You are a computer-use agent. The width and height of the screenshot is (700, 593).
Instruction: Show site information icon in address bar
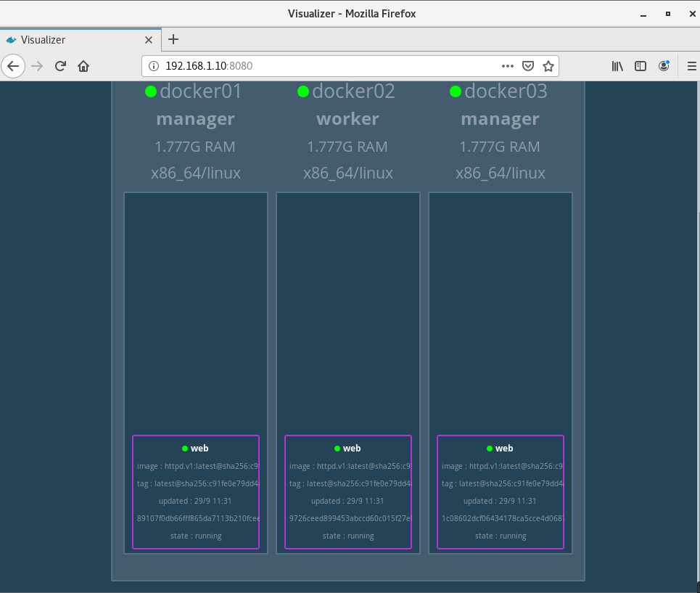[154, 66]
